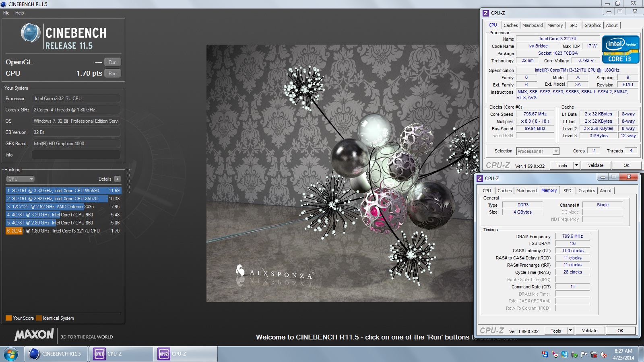Open the Windows Start orb
Image resolution: width=644 pixels, height=362 pixels.
(11, 354)
